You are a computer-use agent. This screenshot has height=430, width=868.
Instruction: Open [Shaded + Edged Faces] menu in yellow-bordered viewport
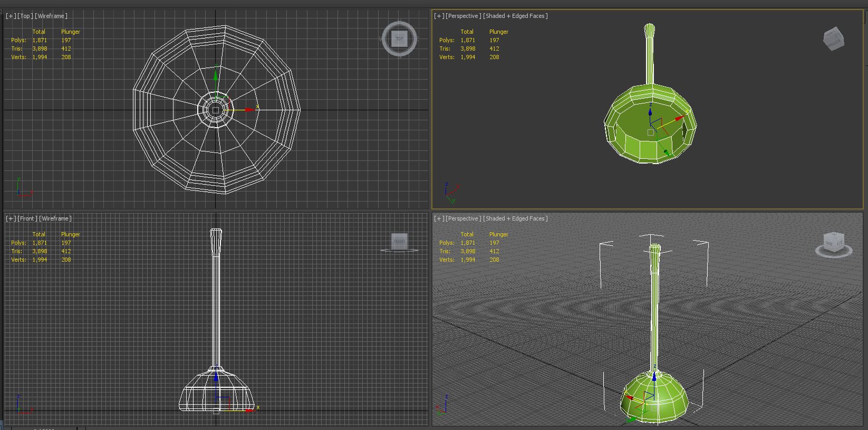(x=515, y=16)
